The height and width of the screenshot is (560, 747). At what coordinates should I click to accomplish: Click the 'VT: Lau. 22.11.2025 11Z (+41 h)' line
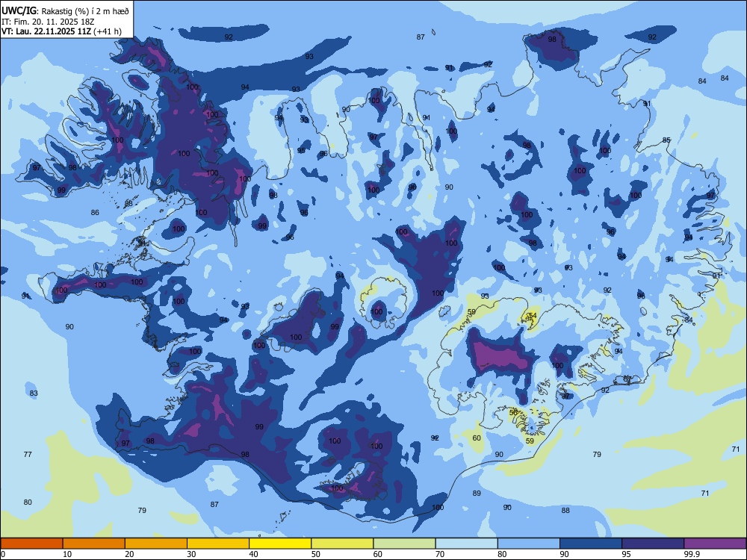(61, 31)
